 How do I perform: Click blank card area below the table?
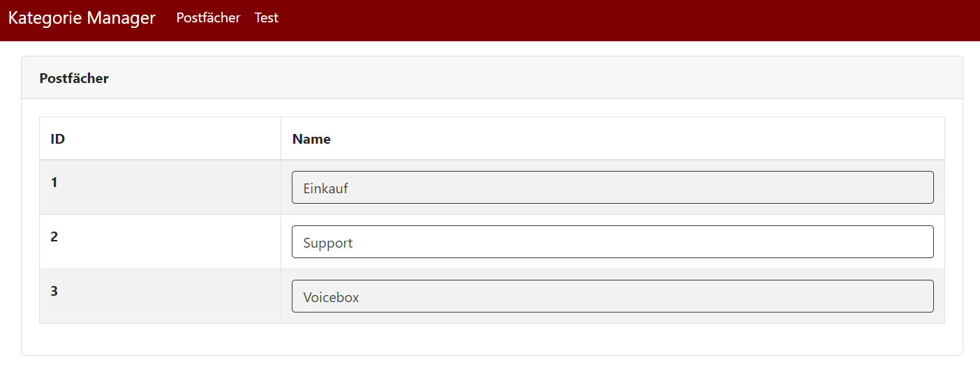coord(489,340)
